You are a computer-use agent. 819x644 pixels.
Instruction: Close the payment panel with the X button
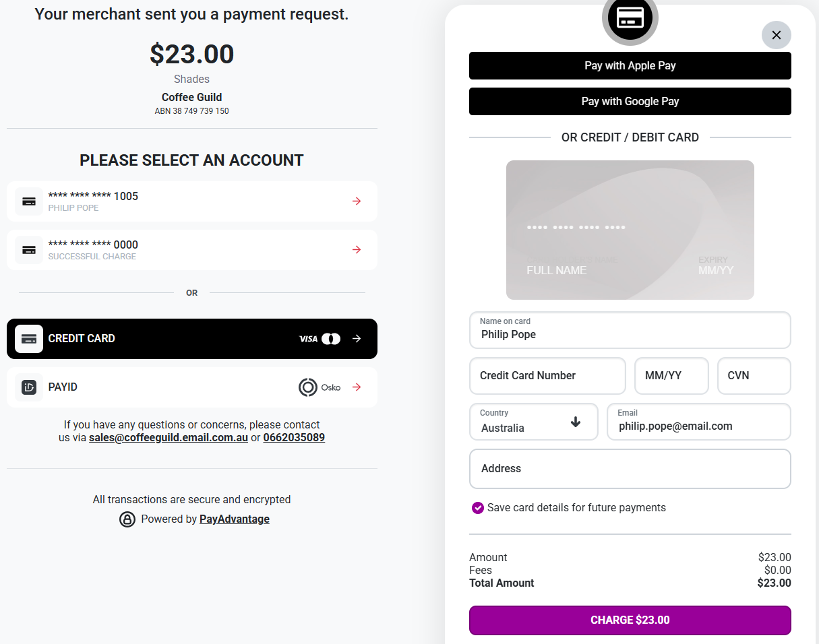coord(777,35)
